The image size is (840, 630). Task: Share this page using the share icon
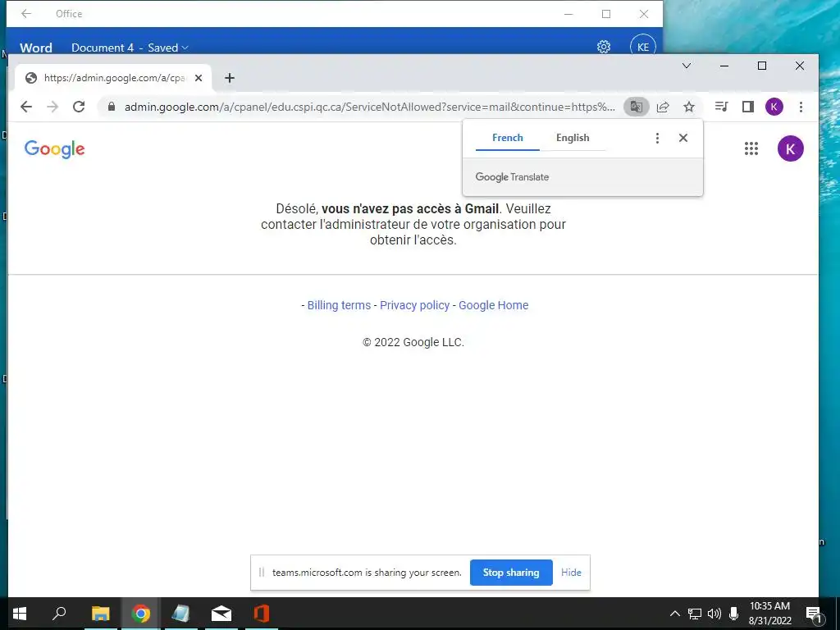tap(663, 107)
